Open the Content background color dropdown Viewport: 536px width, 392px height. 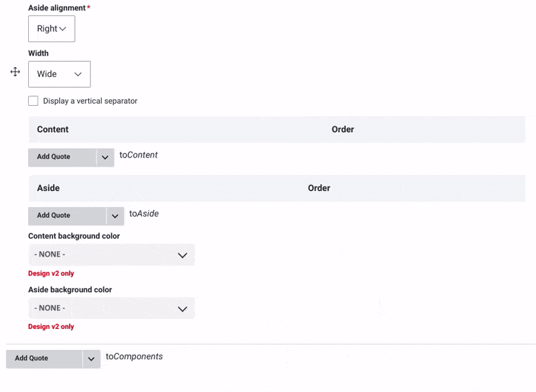pos(111,255)
